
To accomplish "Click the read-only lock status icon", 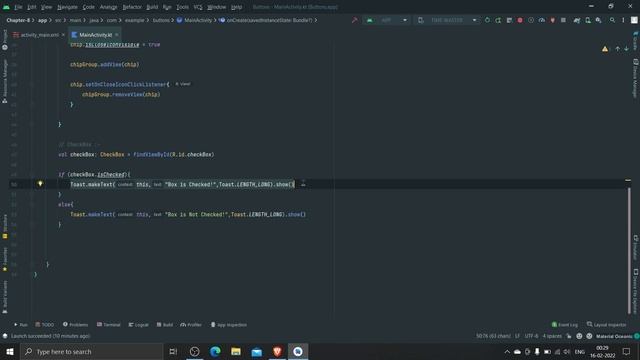I will (x=569, y=336).
